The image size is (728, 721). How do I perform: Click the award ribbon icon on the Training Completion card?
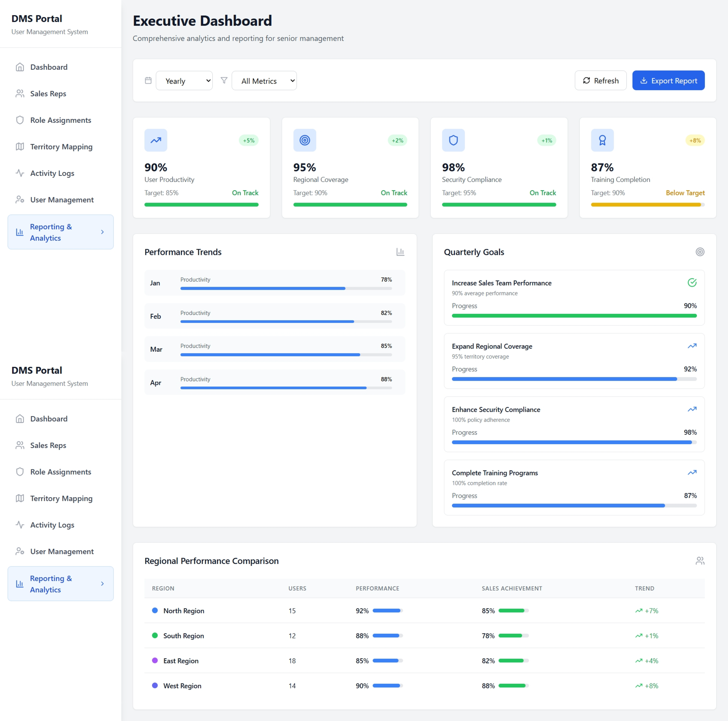click(602, 140)
